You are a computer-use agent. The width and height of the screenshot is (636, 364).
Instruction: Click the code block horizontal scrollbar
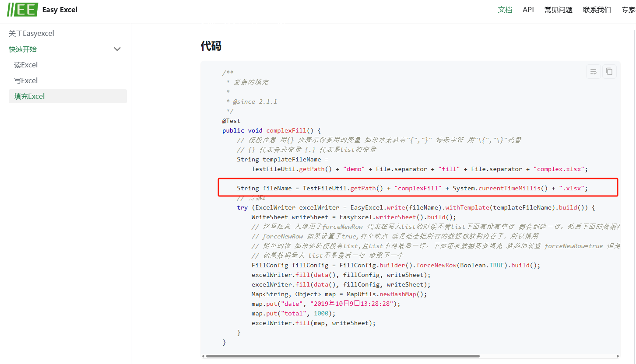coord(343,356)
